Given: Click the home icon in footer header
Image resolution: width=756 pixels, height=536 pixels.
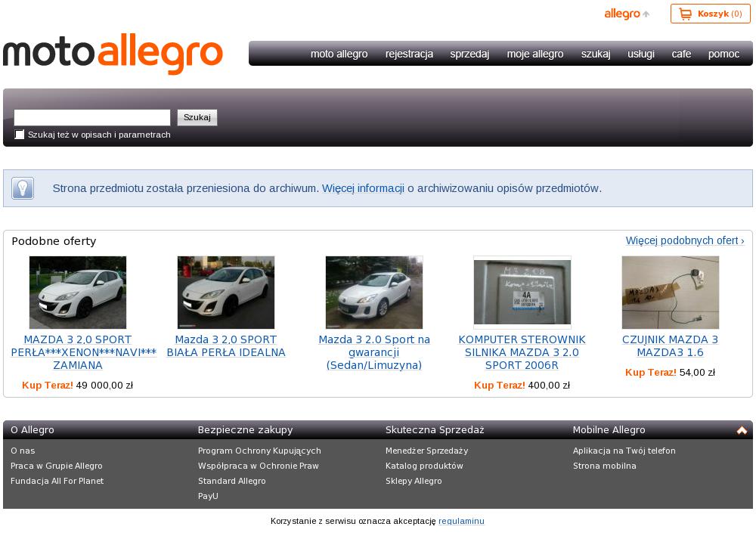Looking at the screenshot, I should [x=742, y=430].
